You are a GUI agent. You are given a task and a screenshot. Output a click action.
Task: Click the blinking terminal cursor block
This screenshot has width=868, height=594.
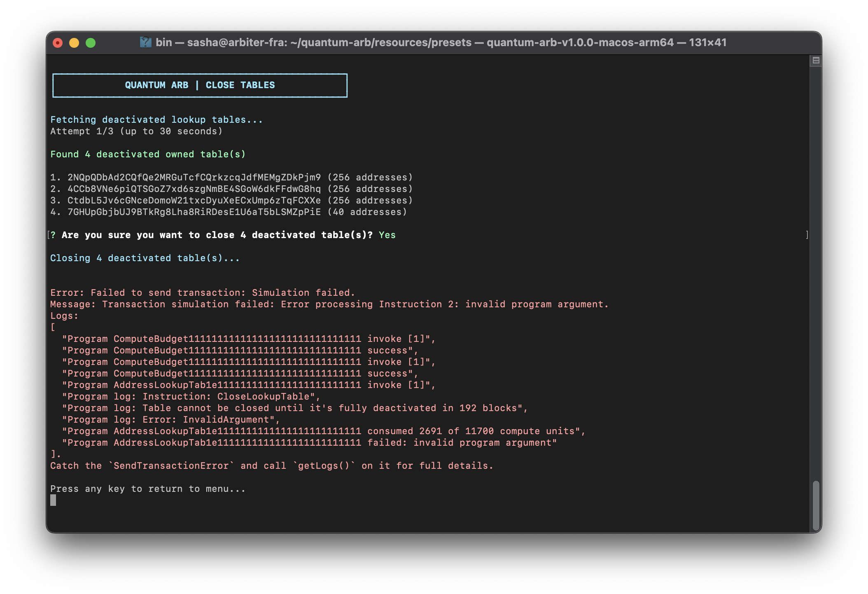(53, 500)
